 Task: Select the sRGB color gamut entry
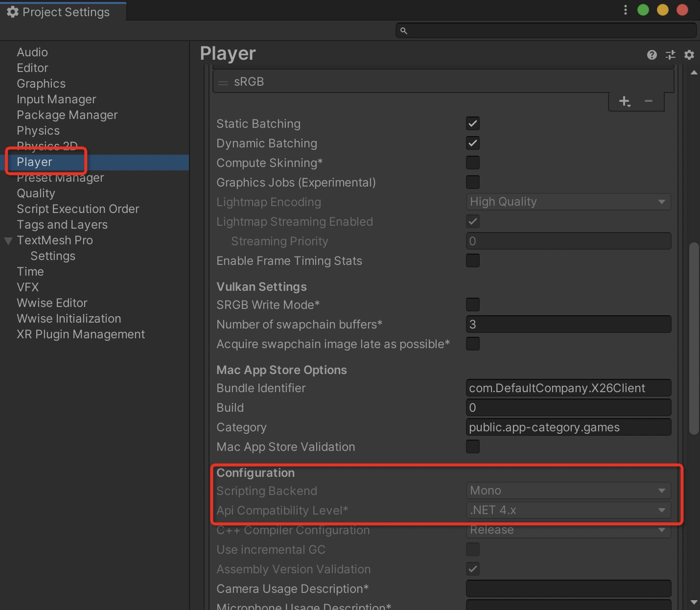pyautogui.click(x=443, y=82)
